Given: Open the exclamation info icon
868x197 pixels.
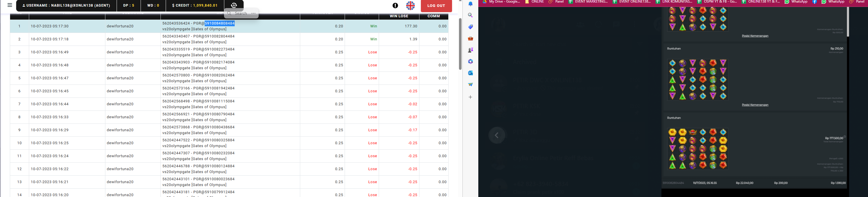Looking at the screenshot, I should point(395,5).
